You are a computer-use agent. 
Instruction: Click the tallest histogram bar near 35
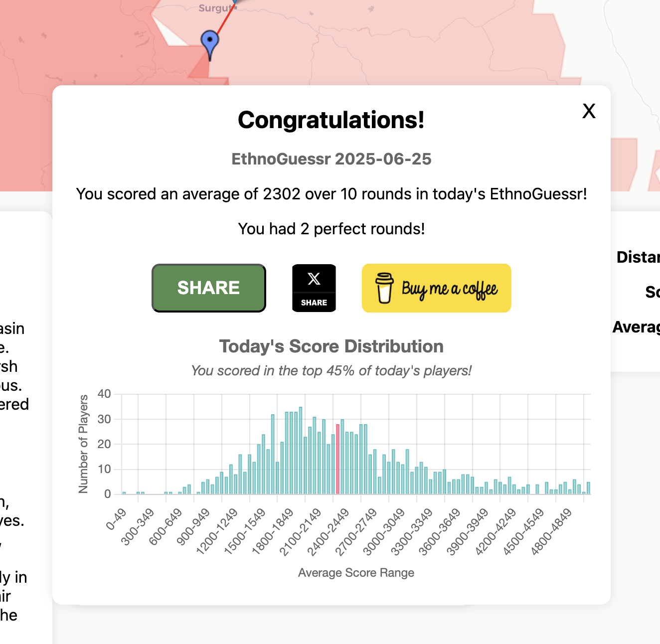[301, 451]
